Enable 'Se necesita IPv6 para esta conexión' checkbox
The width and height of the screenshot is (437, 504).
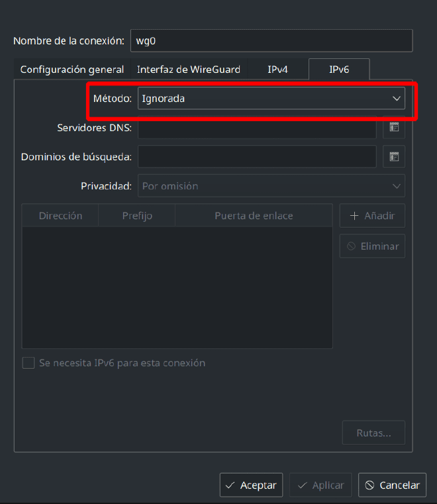click(28, 363)
